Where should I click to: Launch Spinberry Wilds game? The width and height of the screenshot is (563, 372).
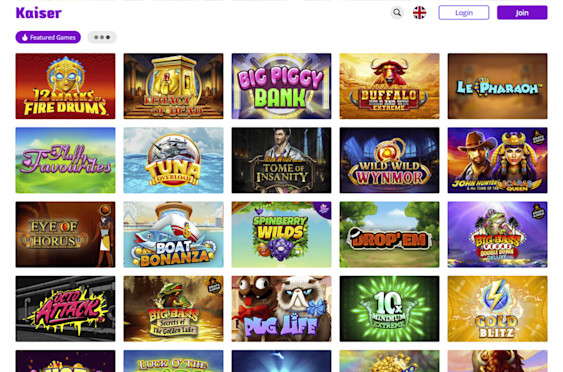[282, 234]
